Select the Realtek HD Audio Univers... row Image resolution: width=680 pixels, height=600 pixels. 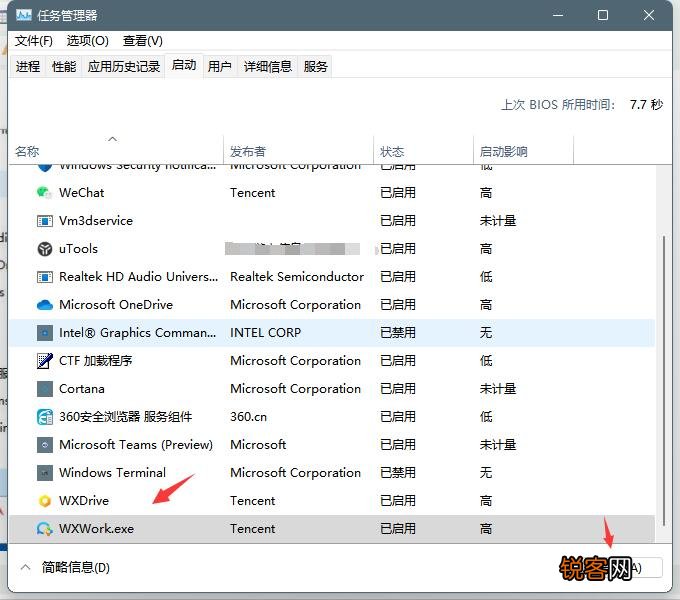pyautogui.click(x=332, y=277)
